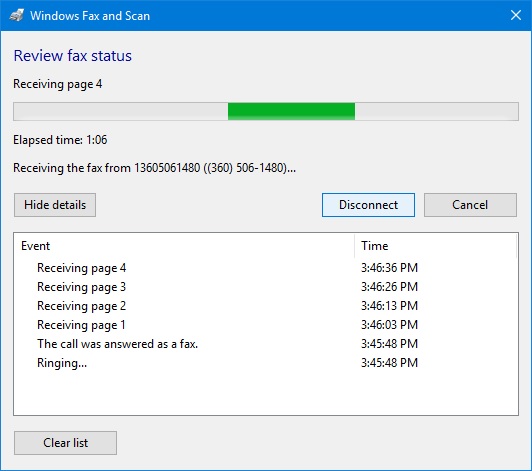
Task: Click the Hide details button
Action: point(55,205)
